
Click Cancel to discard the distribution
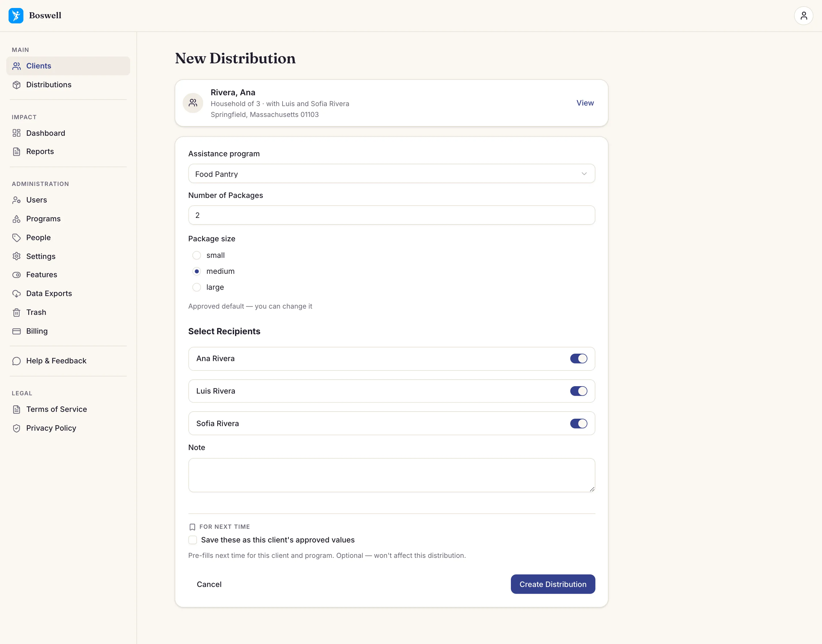coord(209,584)
